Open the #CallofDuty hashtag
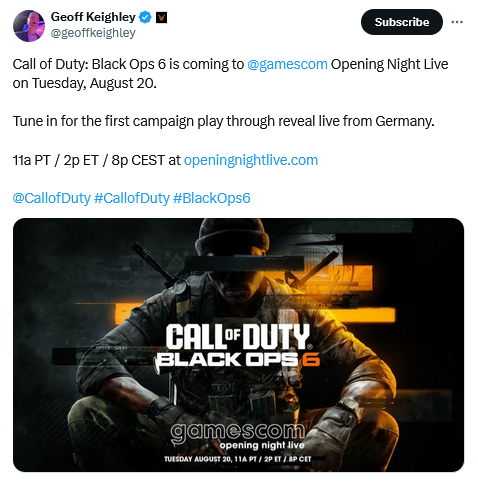The image size is (478, 485). coord(132,198)
